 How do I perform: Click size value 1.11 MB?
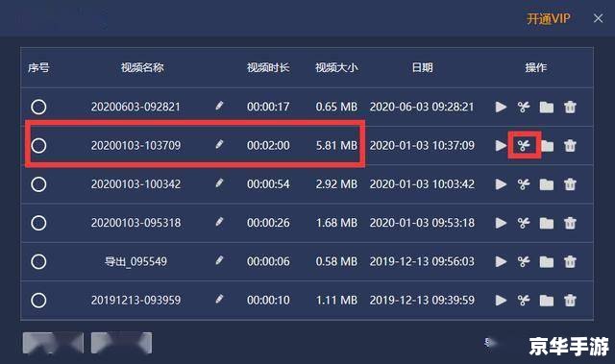point(336,301)
